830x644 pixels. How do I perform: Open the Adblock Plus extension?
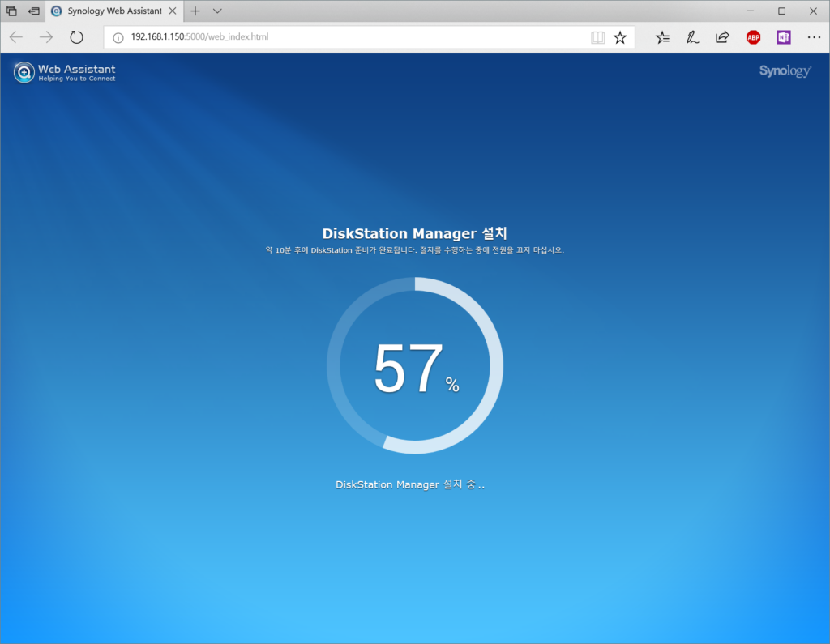click(x=753, y=37)
